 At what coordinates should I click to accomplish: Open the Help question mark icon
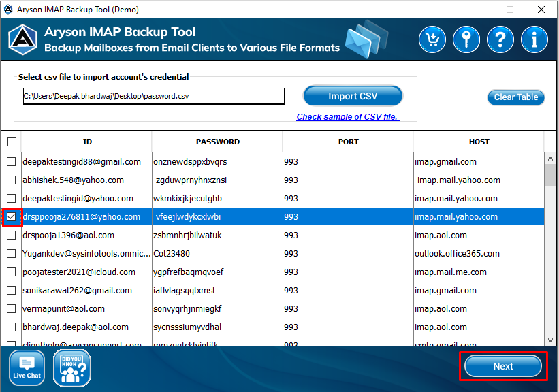pyautogui.click(x=500, y=39)
